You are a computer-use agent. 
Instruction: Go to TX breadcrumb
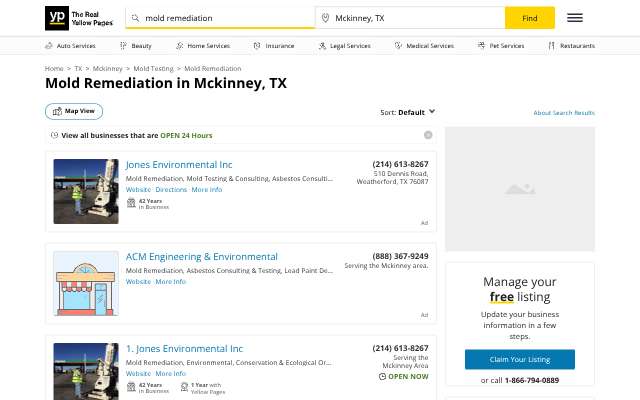78,69
